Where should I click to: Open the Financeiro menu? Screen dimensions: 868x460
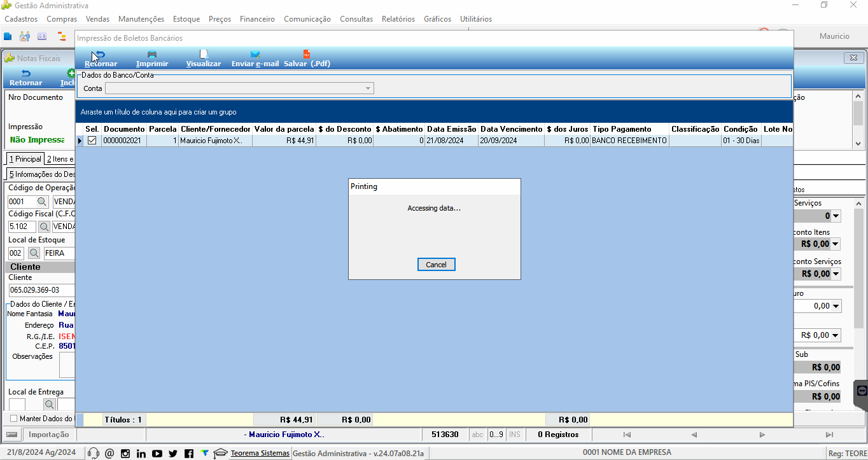click(257, 19)
